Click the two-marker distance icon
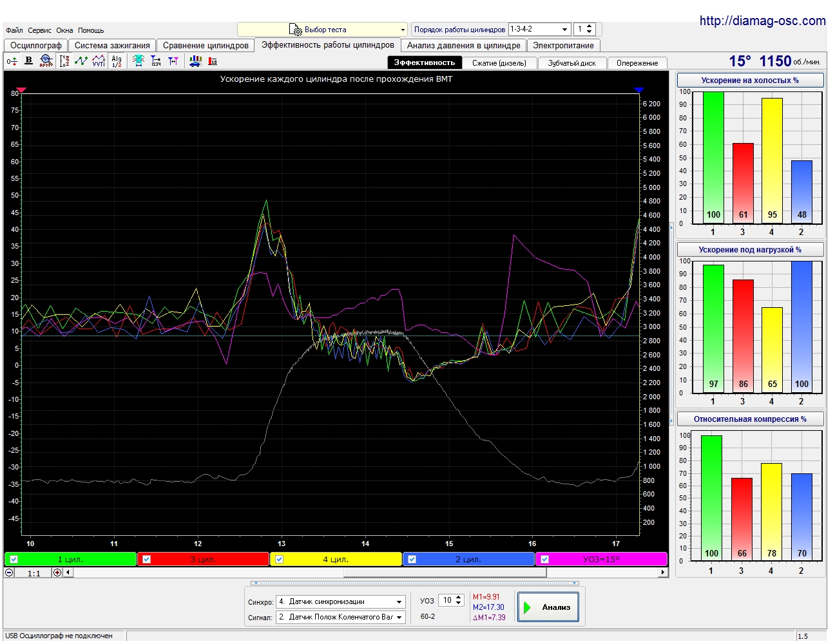 tap(173, 61)
